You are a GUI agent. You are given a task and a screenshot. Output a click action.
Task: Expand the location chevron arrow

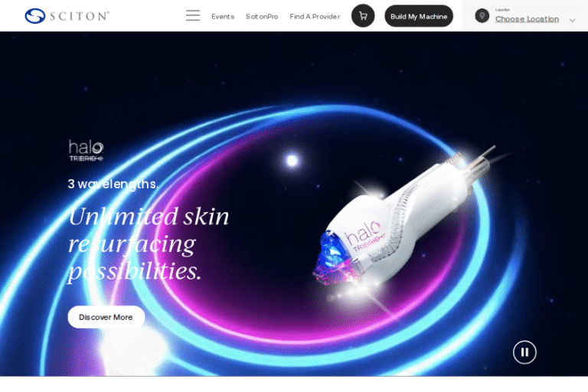click(572, 20)
